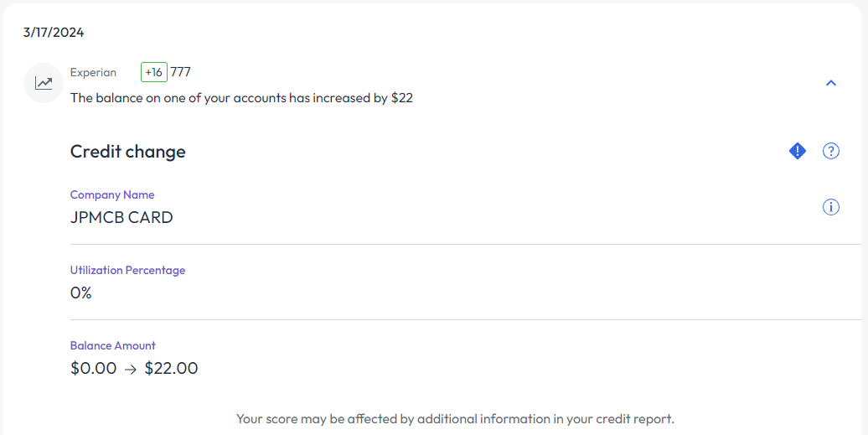Screen dimensions: 868x435
Task: Click the 3/17/2024 date header
Action: click(54, 34)
